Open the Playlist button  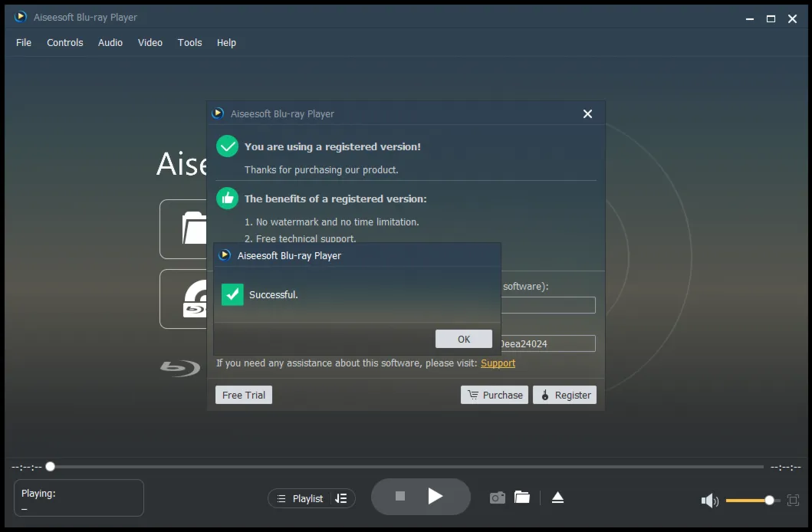[300, 498]
